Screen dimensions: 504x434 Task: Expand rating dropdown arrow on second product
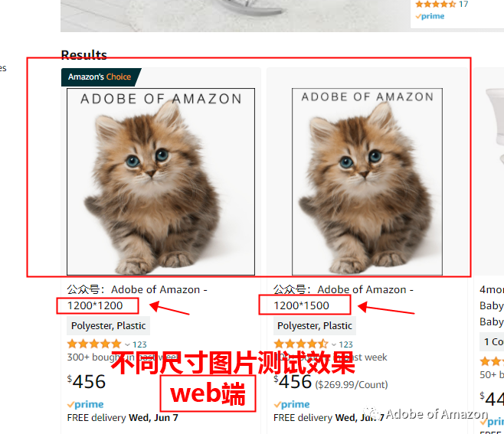pyautogui.click(x=334, y=345)
